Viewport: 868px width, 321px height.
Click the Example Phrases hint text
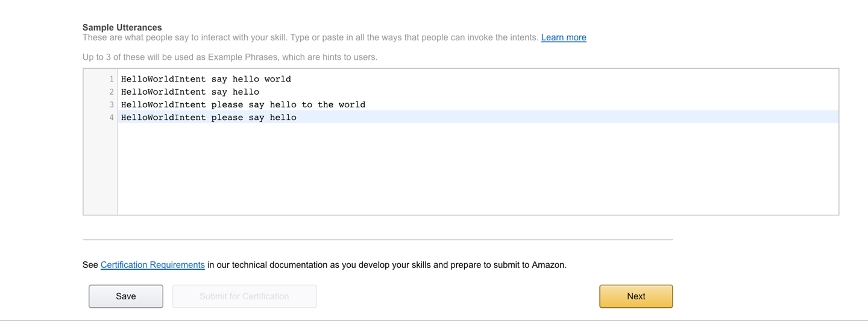pos(230,57)
